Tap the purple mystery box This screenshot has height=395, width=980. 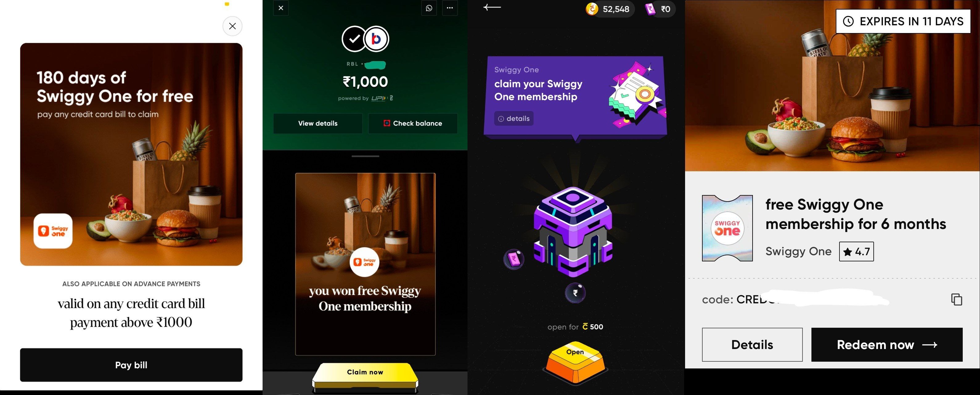pos(573,231)
